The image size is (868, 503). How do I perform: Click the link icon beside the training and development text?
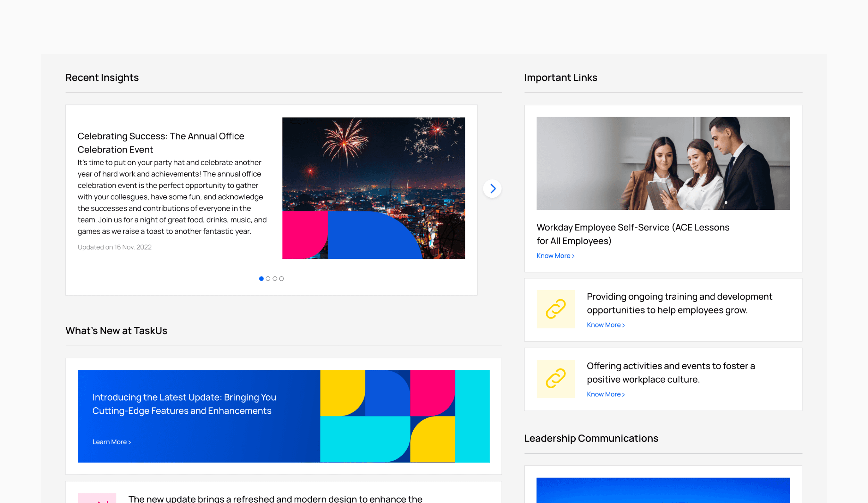[x=555, y=309]
